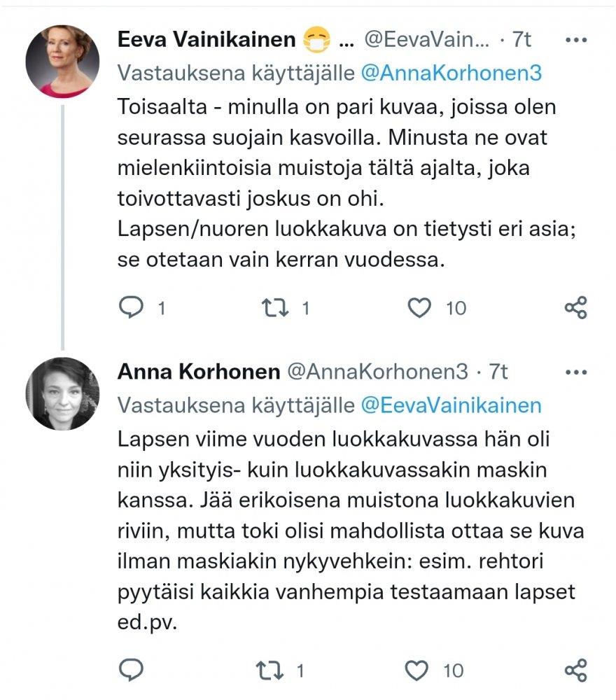Image resolution: width=616 pixels, height=700 pixels.
Task: Click the @EevaVainikainen mention link
Action: (x=451, y=405)
